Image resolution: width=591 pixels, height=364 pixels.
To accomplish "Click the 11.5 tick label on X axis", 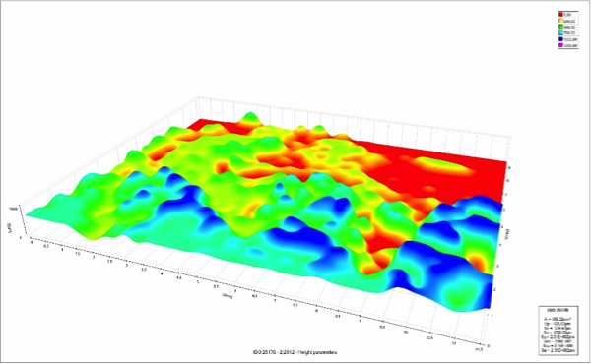I will pyautogui.click(x=479, y=349).
